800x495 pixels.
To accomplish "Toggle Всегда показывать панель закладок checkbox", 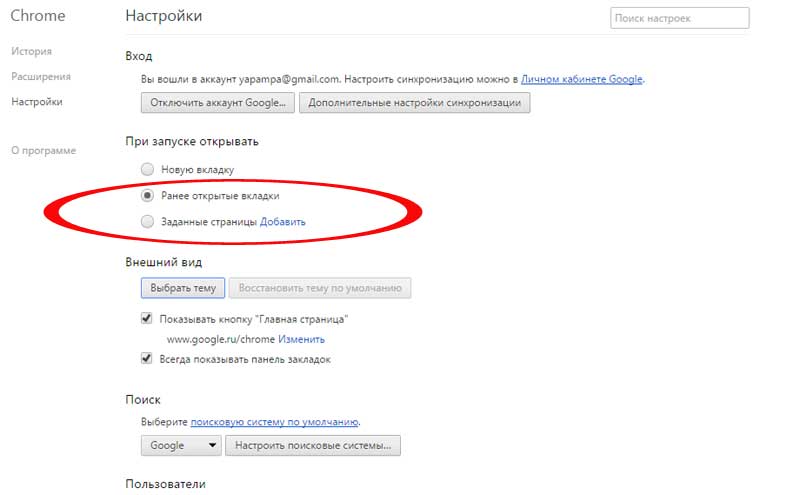I will (x=146, y=359).
